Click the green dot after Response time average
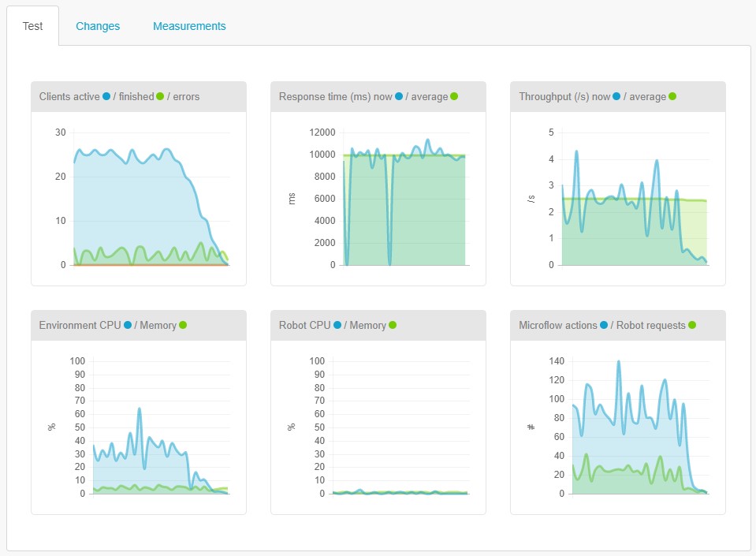This screenshot has height=556, width=756. click(454, 96)
